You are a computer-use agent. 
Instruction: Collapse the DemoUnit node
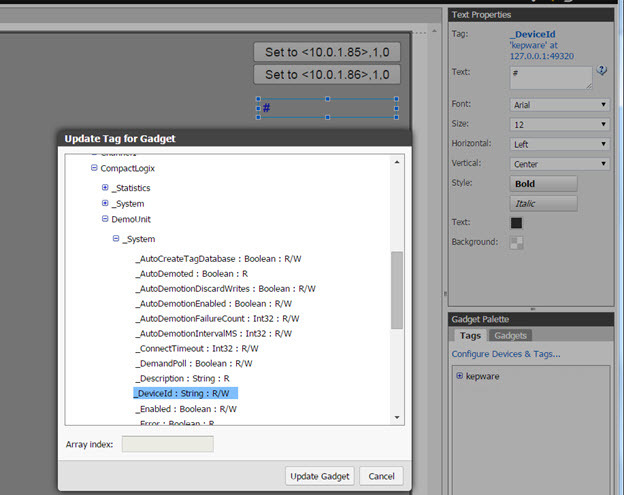click(105, 219)
